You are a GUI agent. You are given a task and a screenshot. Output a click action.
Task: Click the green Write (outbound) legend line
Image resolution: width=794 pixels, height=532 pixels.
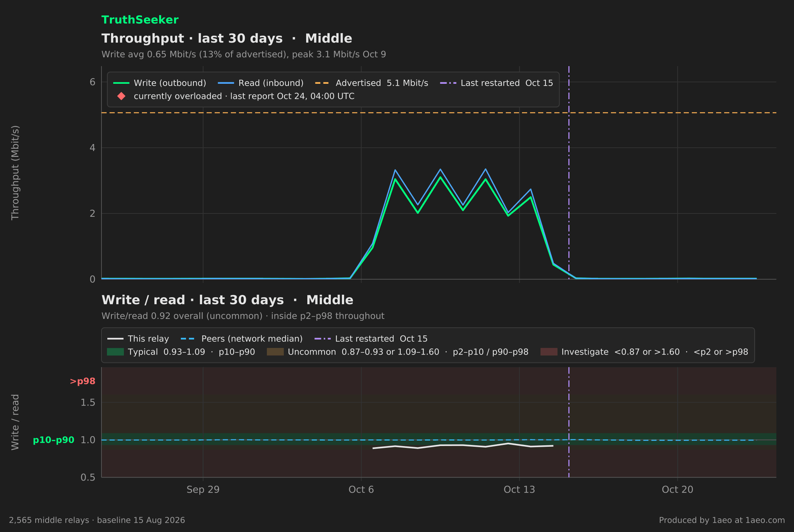121,83
